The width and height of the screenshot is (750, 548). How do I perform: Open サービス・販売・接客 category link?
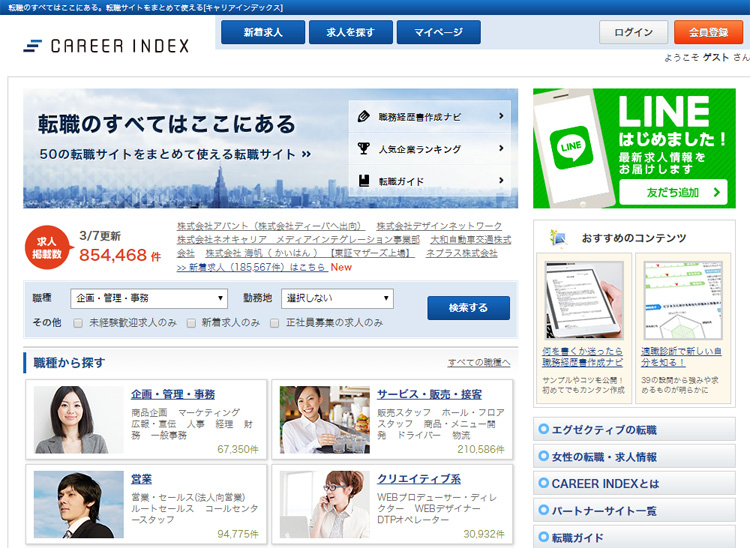(430, 395)
